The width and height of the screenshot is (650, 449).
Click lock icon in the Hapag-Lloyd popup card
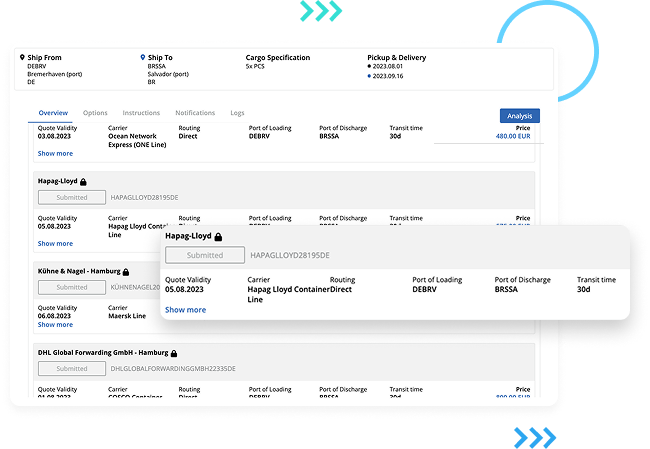point(217,237)
